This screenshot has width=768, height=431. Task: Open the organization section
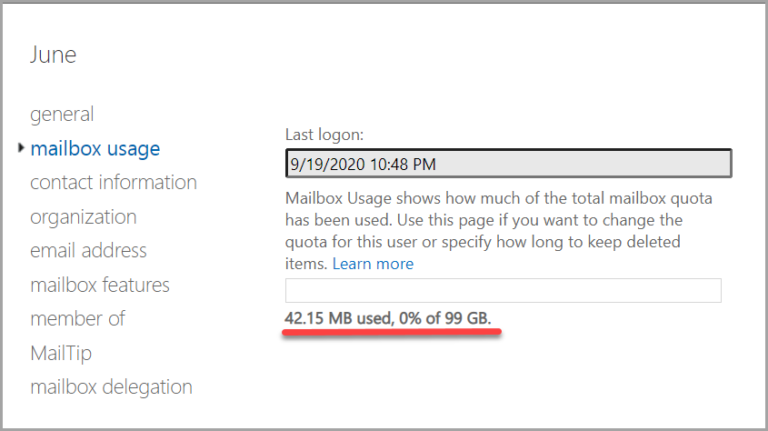tap(83, 216)
